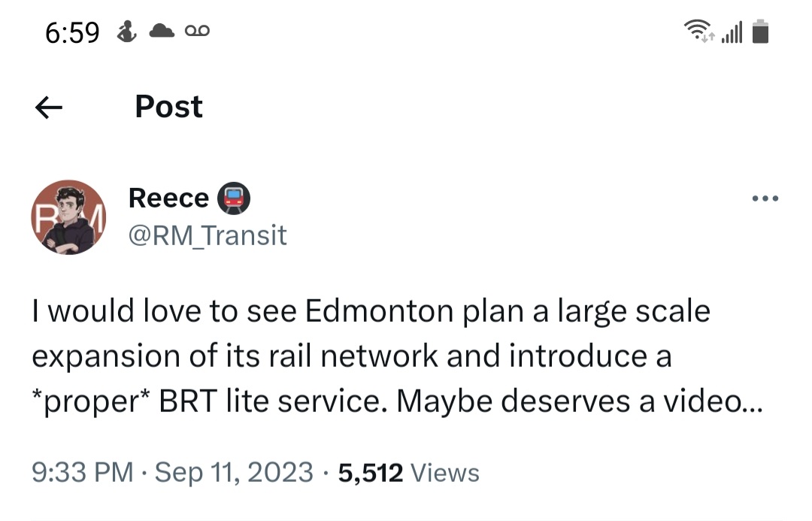Tap the battery icon
This screenshot has width=812, height=521.
point(760,32)
